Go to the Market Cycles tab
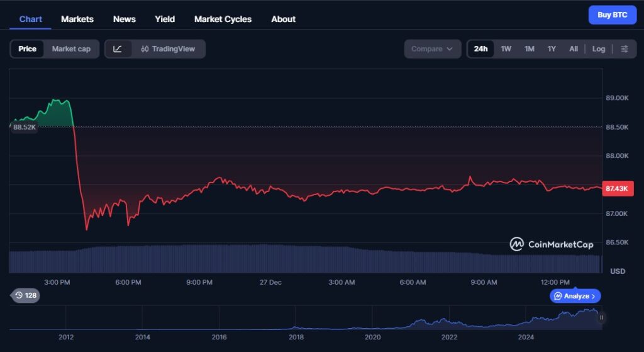 pos(223,20)
